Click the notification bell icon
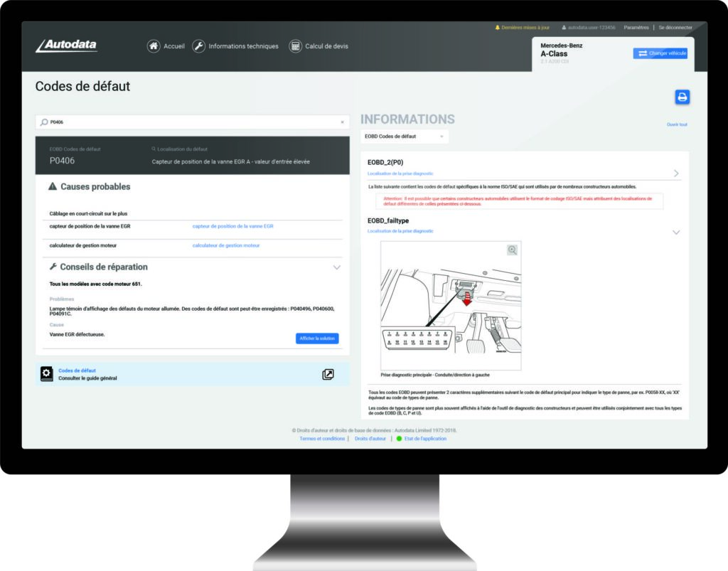Image resolution: width=728 pixels, height=571 pixels. click(x=497, y=28)
